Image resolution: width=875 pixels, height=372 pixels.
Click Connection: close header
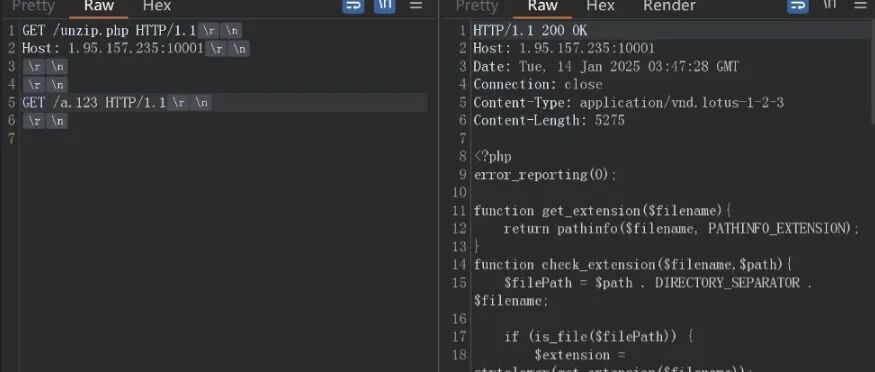pyautogui.click(x=538, y=85)
